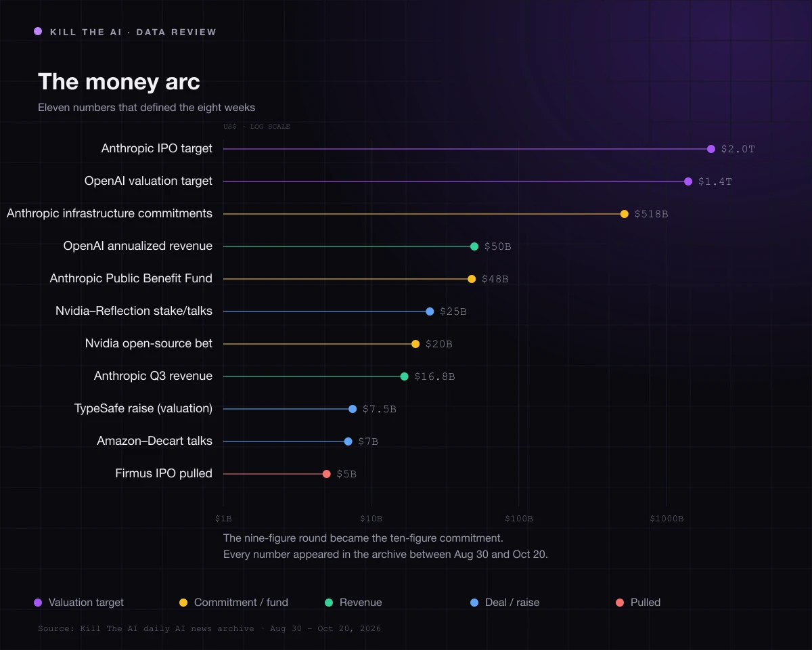Click the Anthropic infrastructure commitments data dot

pyautogui.click(x=625, y=214)
